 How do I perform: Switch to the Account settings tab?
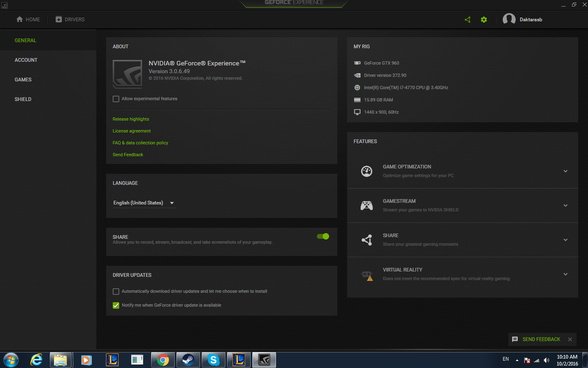[26, 60]
